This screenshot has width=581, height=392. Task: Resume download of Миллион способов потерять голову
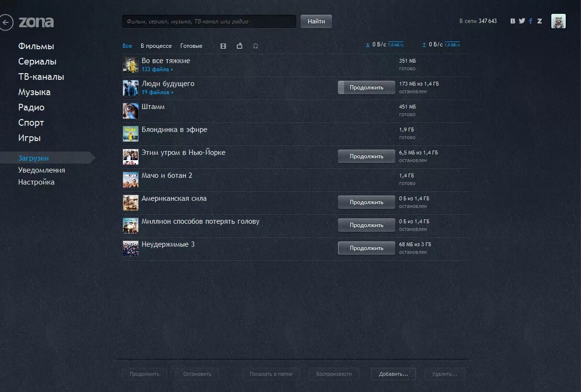click(x=367, y=225)
